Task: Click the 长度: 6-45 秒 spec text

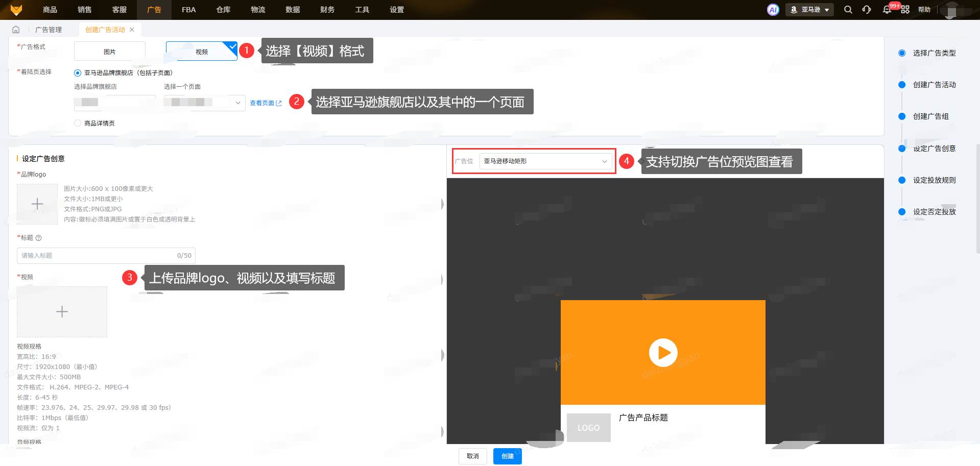Action: pyautogui.click(x=37, y=398)
